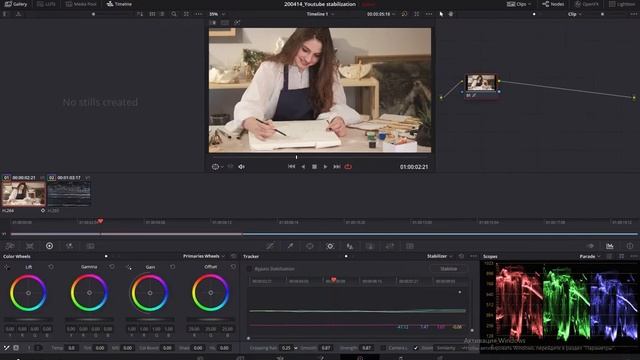Click the red playhead marker on mini timeline
Screen dimensions: 640x360
(100, 221)
